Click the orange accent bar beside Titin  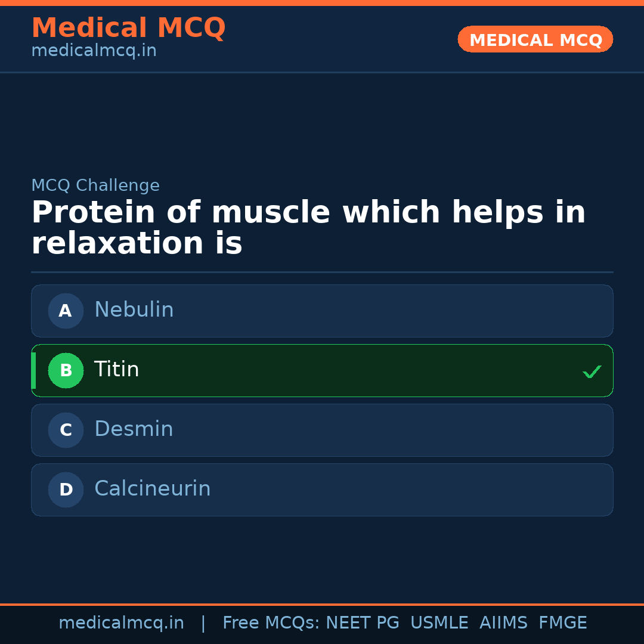(33, 370)
